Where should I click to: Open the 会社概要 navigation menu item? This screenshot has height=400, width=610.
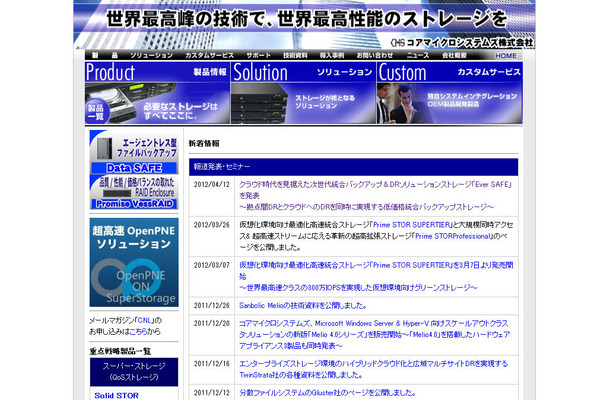(454, 56)
